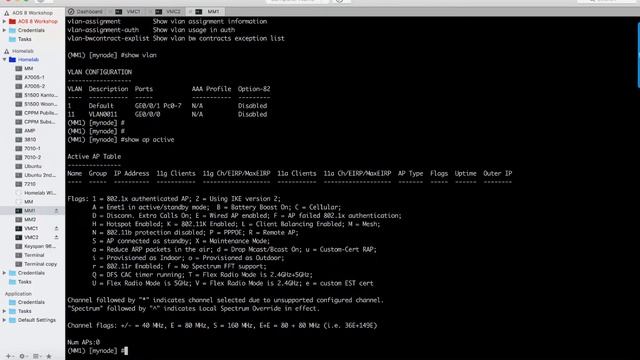
Task: Disconnect MM1 using its eject icon
Action: (x=56, y=211)
